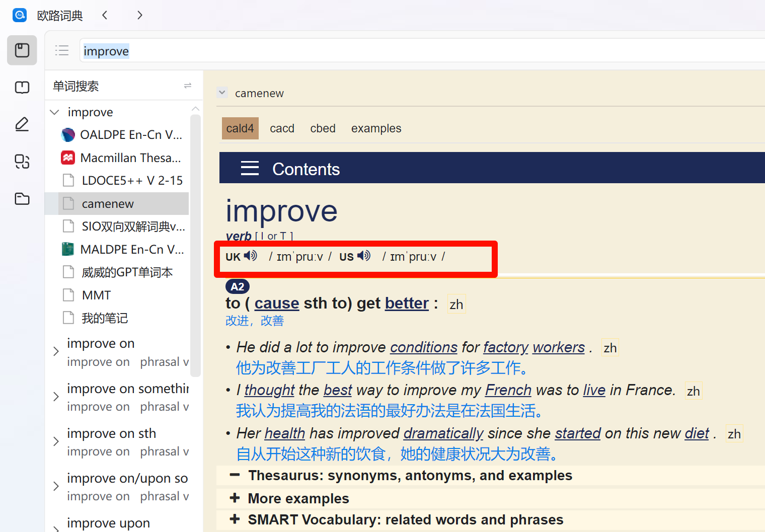Screen dimensions: 765x532
Task: Open the translation tool sidebar icon
Action: (22, 162)
